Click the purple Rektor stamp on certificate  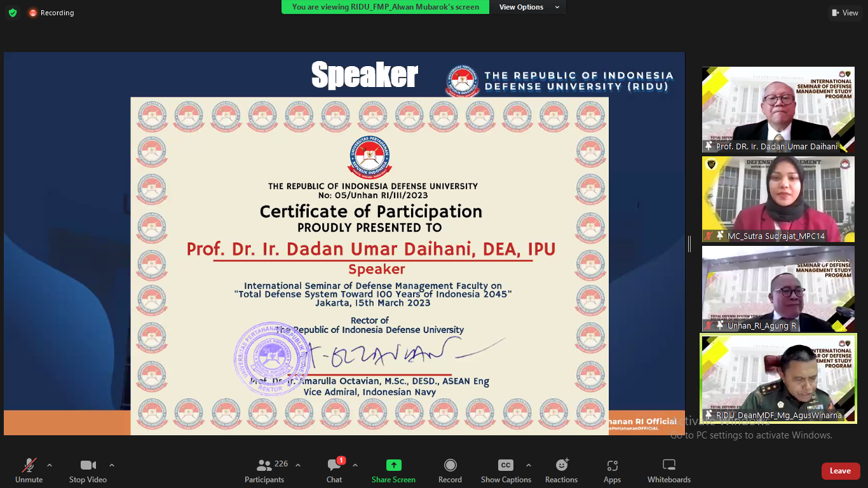pyautogui.click(x=272, y=359)
